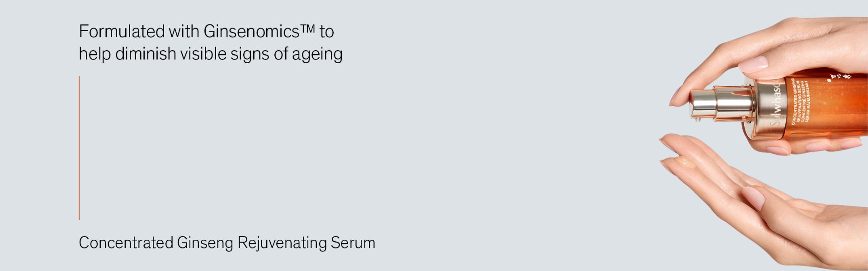Click the text 'help diminish visible signs of ageing'
Viewport: 868px width, 271px height.
coord(211,54)
